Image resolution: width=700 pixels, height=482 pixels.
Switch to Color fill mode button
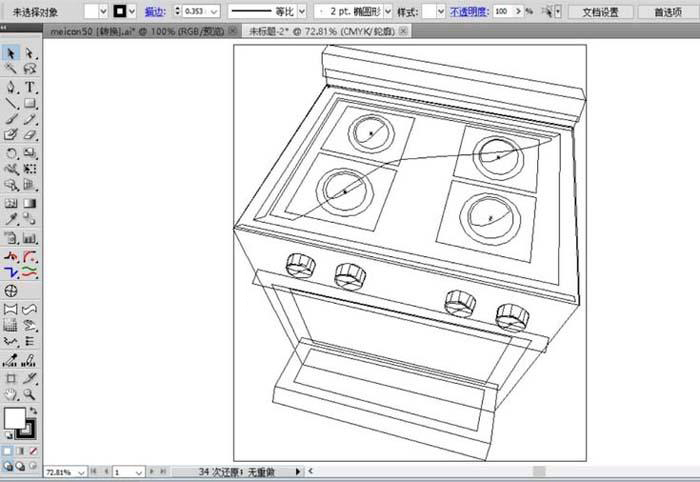pyautogui.click(x=7, y=451)
